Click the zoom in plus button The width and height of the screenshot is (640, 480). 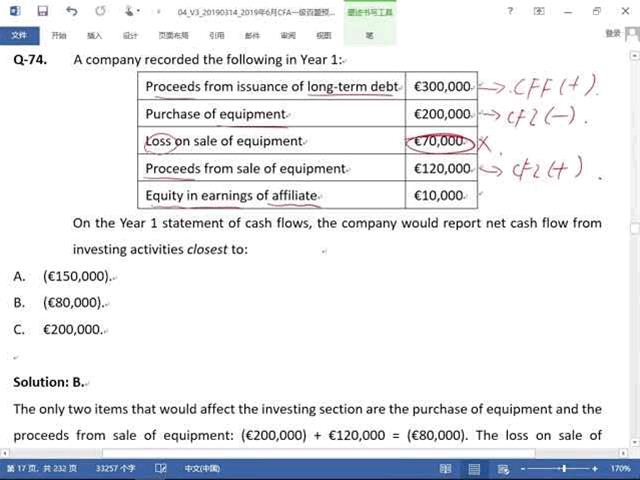pos(595,469)
